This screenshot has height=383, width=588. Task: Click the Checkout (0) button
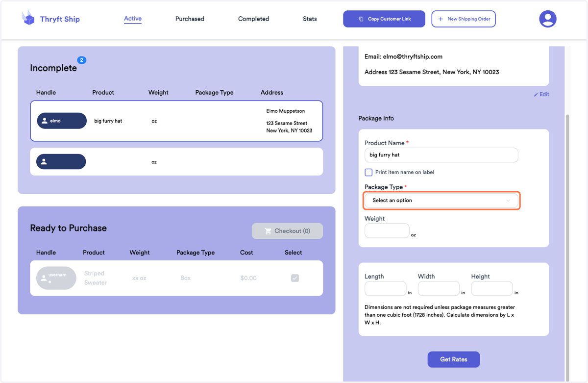287,231
